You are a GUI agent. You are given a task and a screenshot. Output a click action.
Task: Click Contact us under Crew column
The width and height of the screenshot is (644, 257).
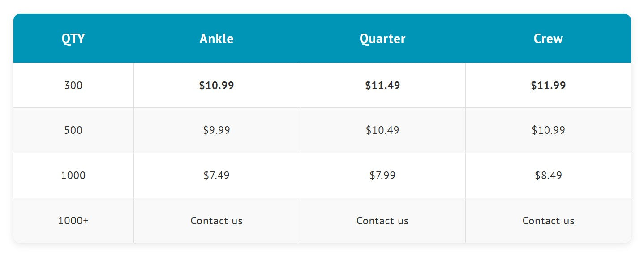click(548, 221)
